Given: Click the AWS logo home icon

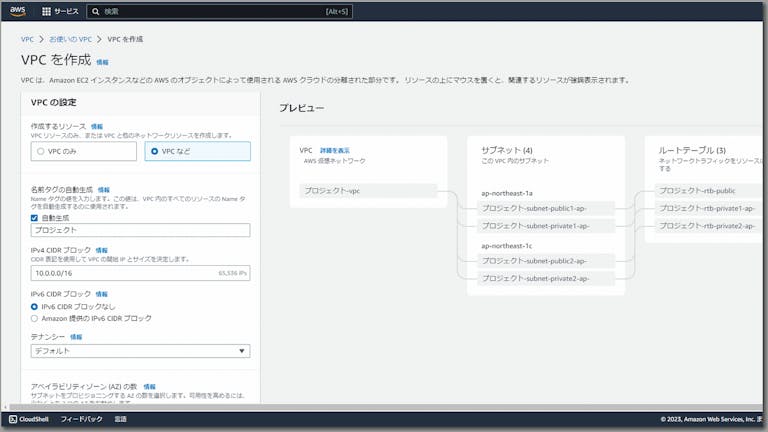Looking at the screenshot, I should click(x=18, y=11).
